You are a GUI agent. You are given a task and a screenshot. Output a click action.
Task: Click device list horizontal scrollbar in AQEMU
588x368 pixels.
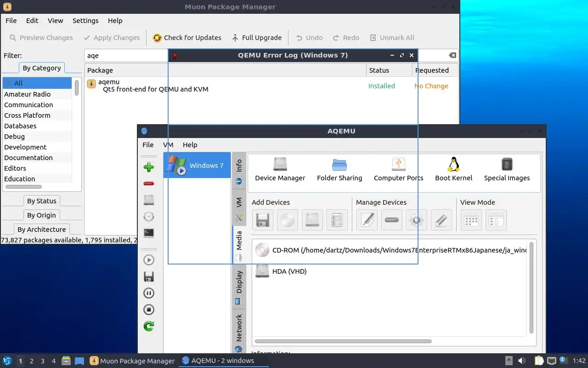click(343, 341)
